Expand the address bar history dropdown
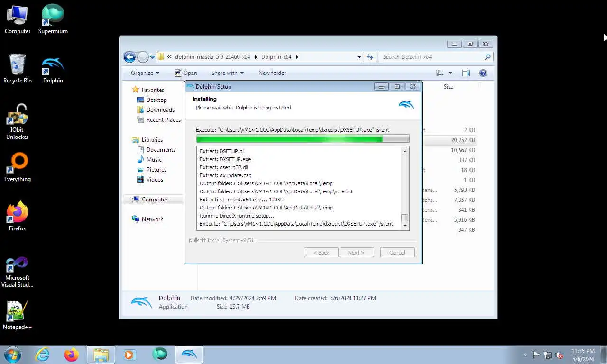 click(x=359, y=57)
